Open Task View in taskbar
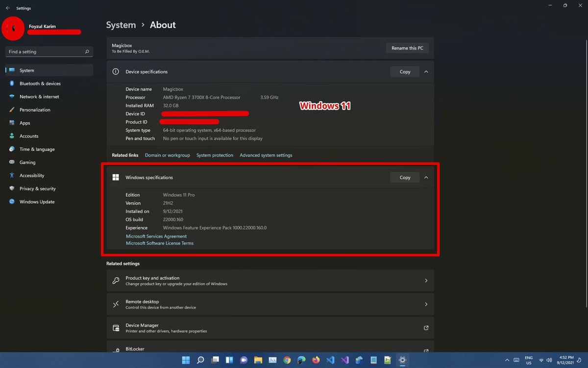This screenshot has width=588, height=368. click(x=215, y=360)
